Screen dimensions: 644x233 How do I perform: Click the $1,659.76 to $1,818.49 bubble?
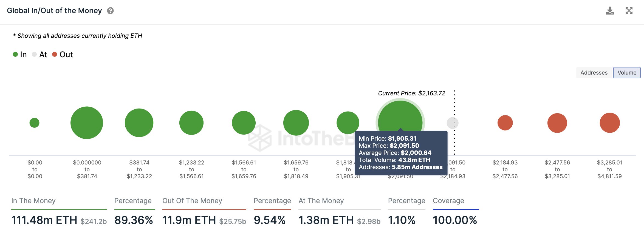point(296,123)
